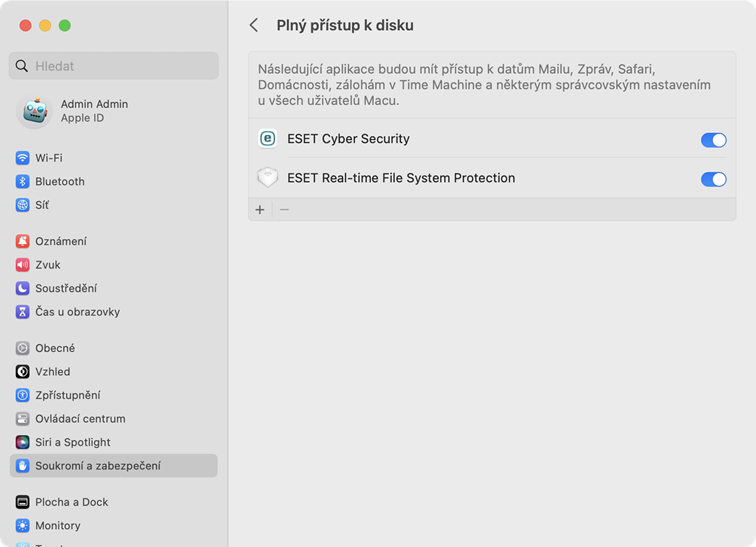Click the minus remove application button

tap(284, 210)
